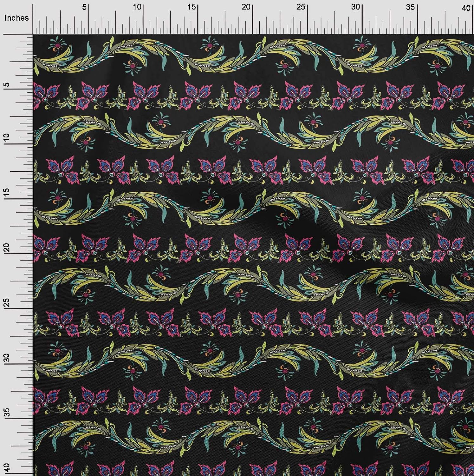474x476 pixels.
Task: Click the 25 mark on vertical ruler
Action: tap(7, 302)
